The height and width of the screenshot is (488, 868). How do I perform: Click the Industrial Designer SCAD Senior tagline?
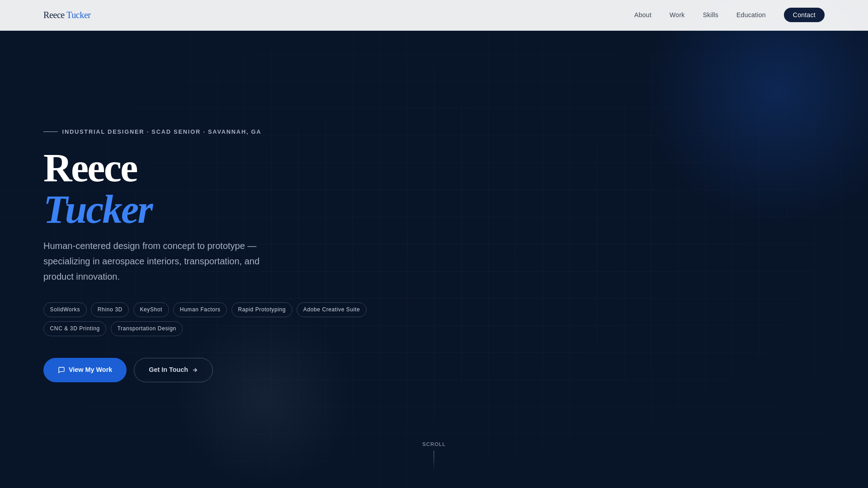tap(161, 132)
